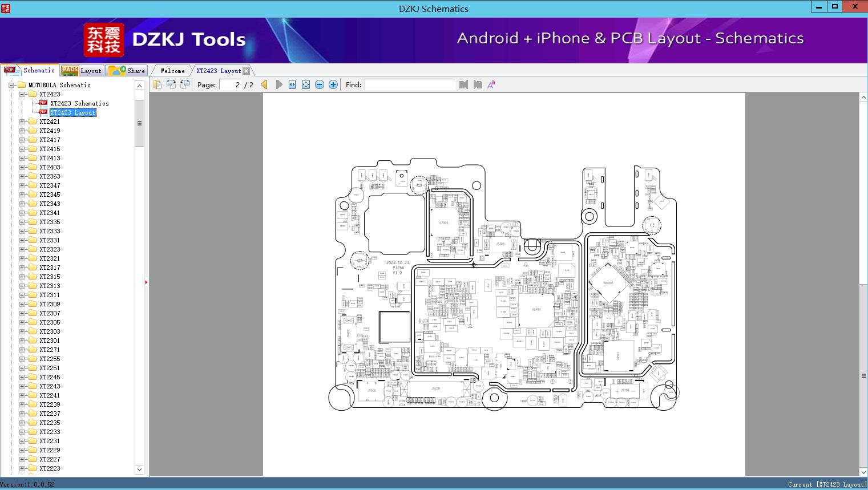Find previous match icon

pyautogui.click(x=463, y=84)
